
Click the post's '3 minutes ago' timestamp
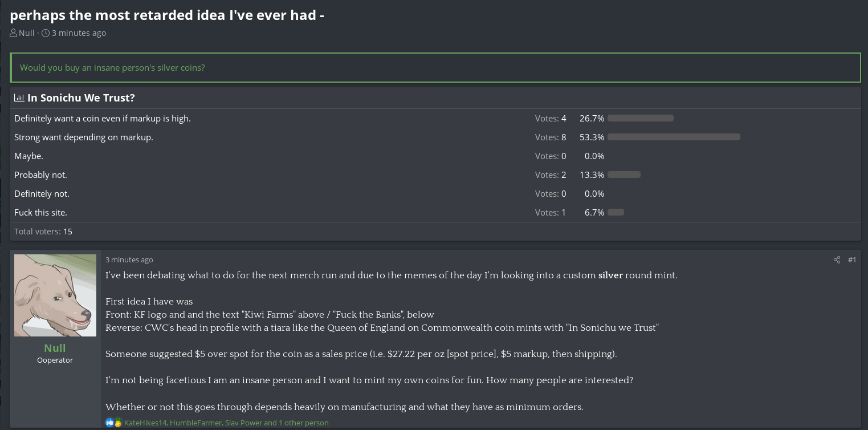click(x=129, y=260)
